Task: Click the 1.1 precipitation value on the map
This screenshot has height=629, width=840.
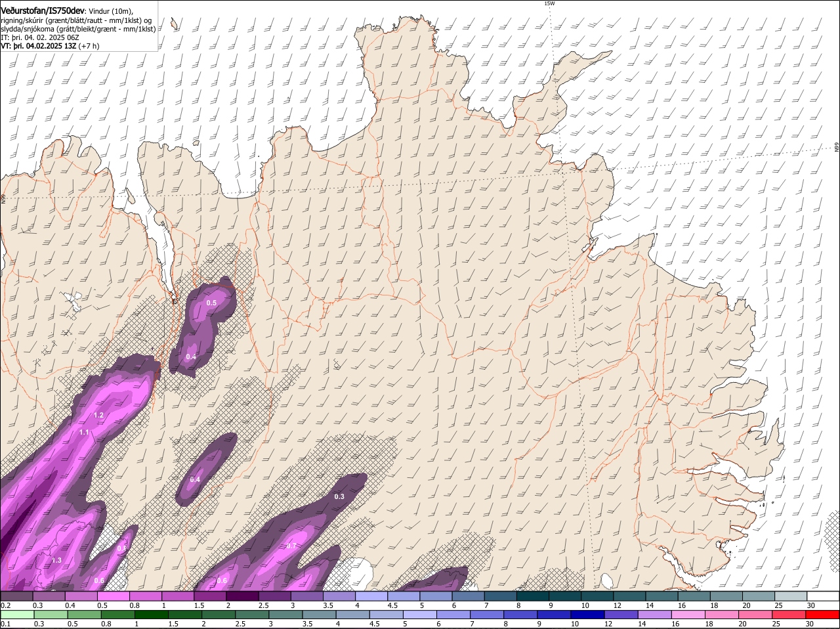Action: click(x=84, y=432)
